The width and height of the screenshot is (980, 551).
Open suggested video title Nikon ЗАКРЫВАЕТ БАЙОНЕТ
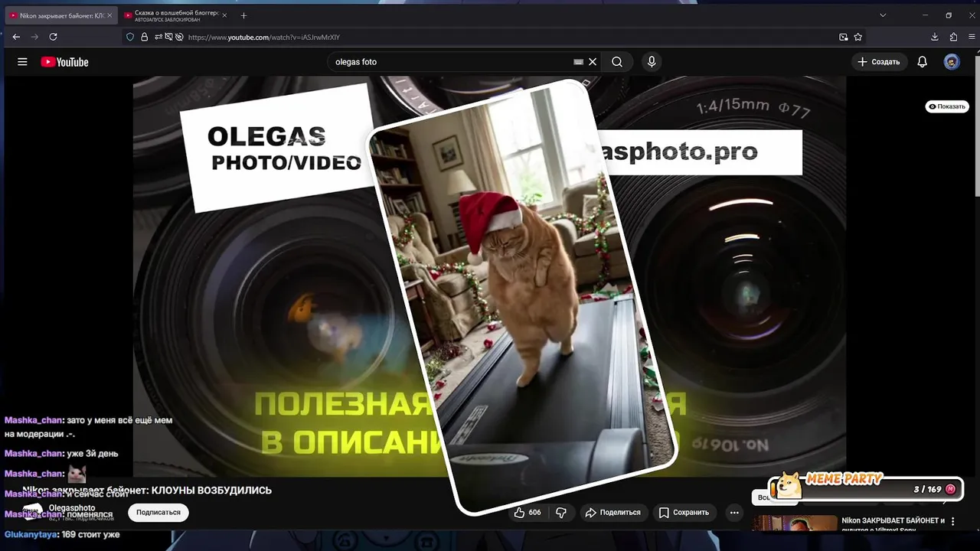click(893, 524)
